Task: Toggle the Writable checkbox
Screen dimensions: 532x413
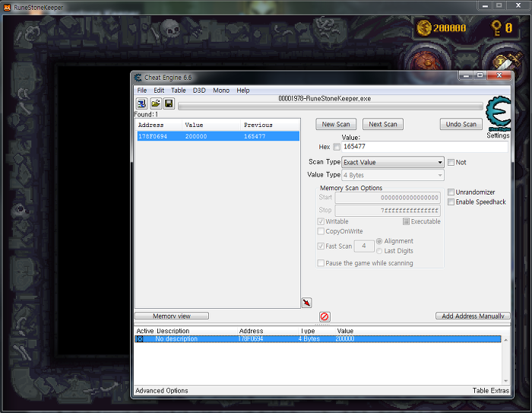Action: [321, 221]
